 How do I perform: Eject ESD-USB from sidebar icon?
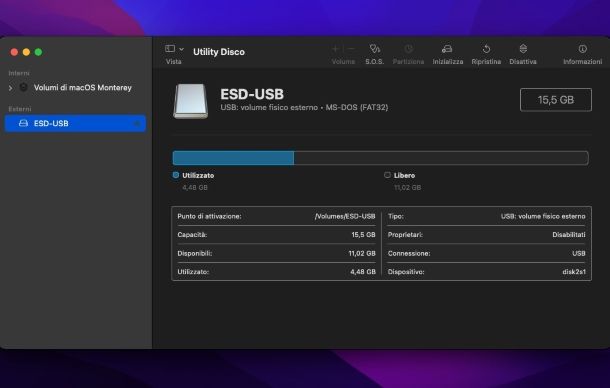pyautogui.click(x=137, y=124)
